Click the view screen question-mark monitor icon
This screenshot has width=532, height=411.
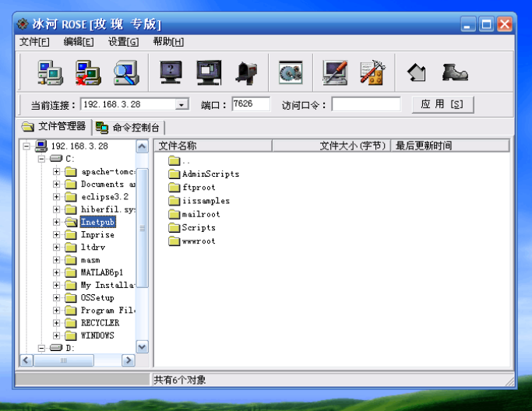click(171, 72)
